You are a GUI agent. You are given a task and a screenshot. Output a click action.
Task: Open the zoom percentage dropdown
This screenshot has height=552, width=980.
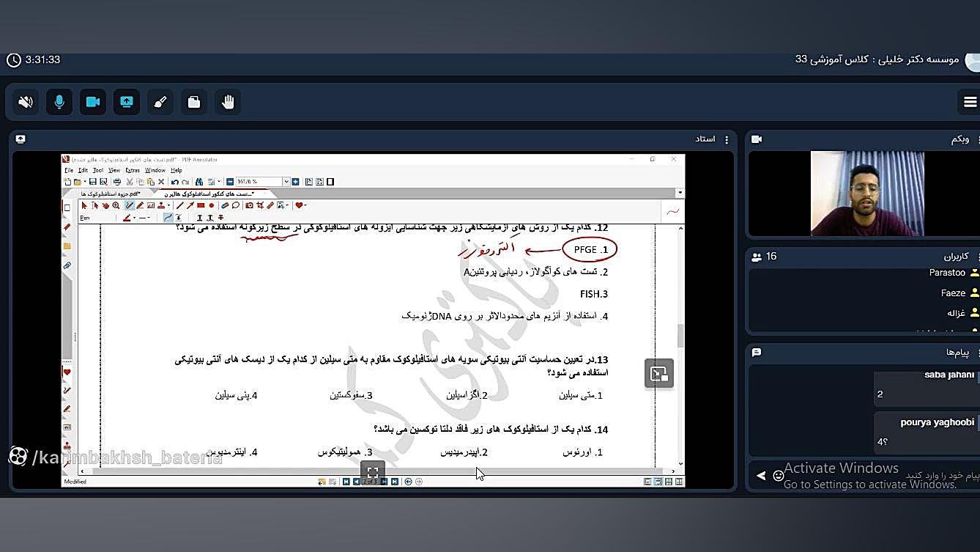(x=285, y=183)
